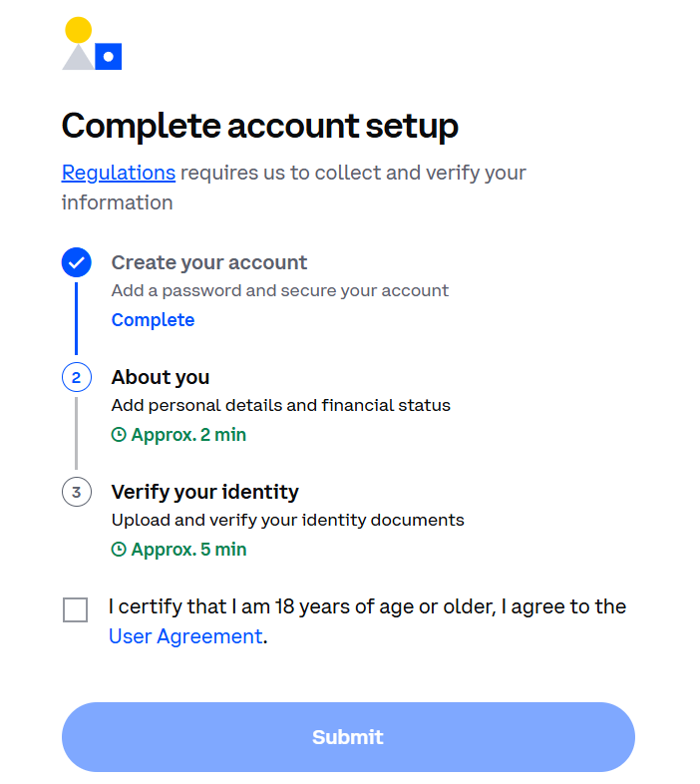Image resolution: width=700 pixels, height=784 pixels.
Task: Check the age certification checkbox
Action: 76,610
